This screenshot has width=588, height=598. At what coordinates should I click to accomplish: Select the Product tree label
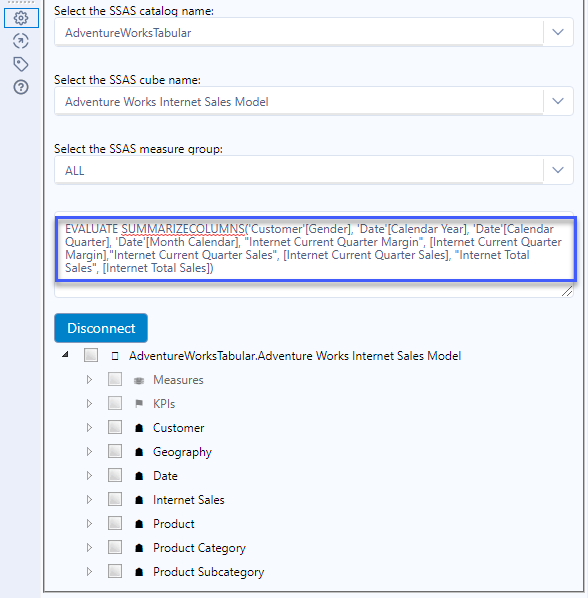174,524
